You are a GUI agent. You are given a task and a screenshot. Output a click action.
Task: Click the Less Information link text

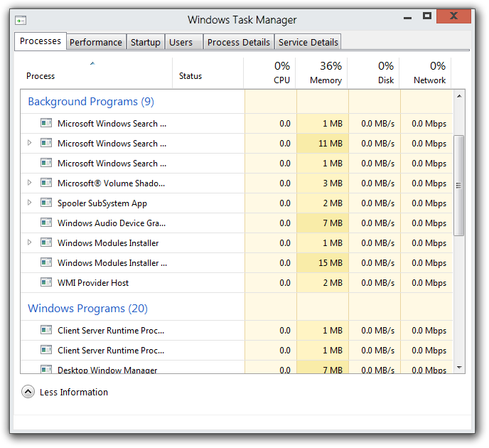coord(74,392)
